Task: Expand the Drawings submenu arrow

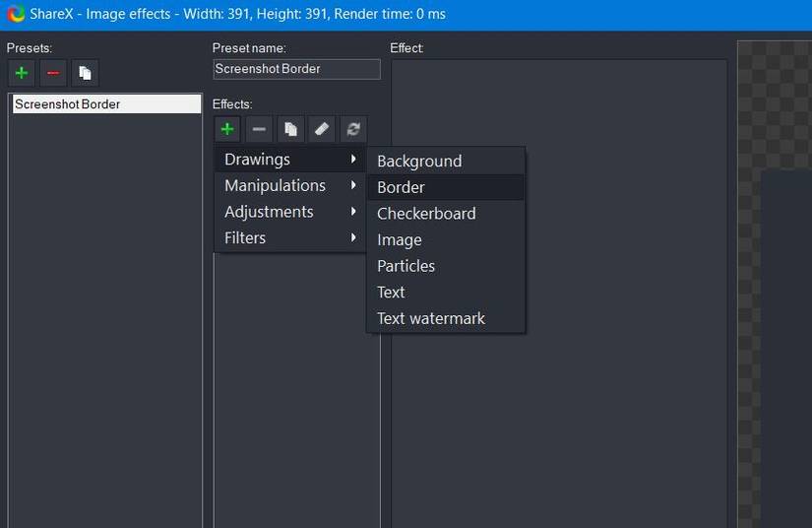Action: [x=353, y=159]
